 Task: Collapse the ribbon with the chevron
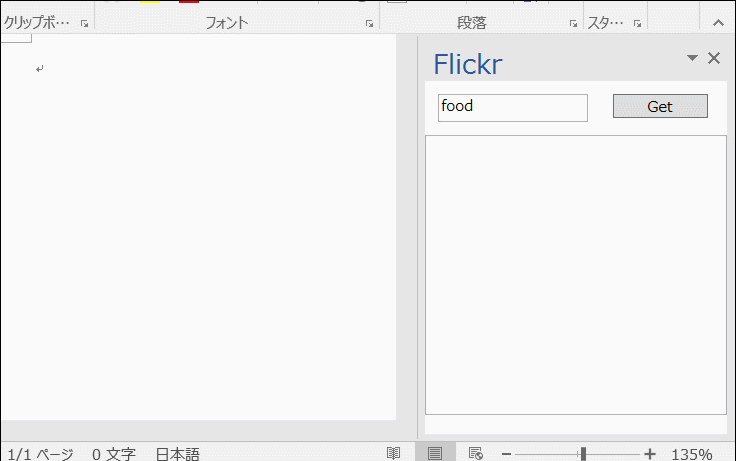(x=718, y=23)
